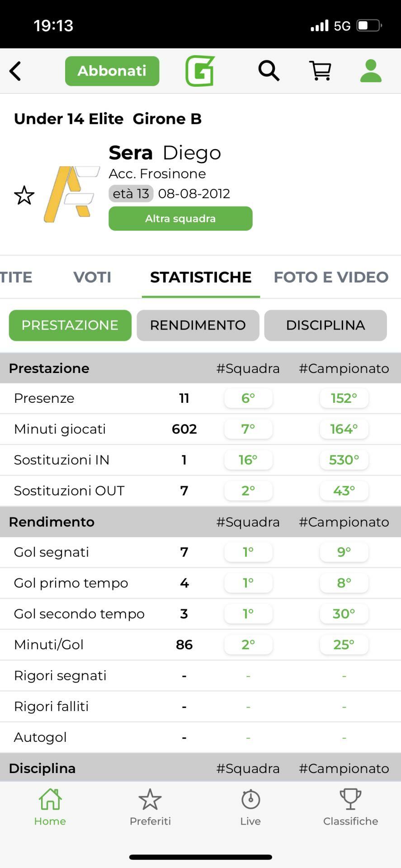Select the PRESTAZIONE filter

point(70,325)
